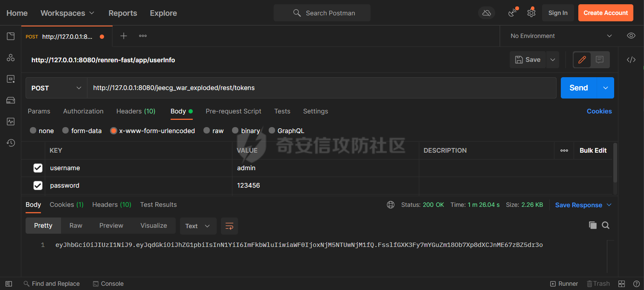
Task: Open settings gear in header
Action: [531, 13]
